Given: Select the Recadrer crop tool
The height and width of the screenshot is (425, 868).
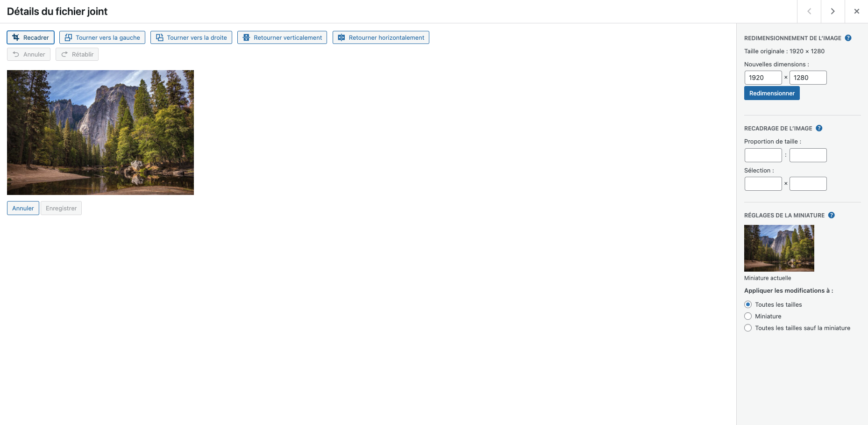Looking at the screenshot, I should pos(31,37).
